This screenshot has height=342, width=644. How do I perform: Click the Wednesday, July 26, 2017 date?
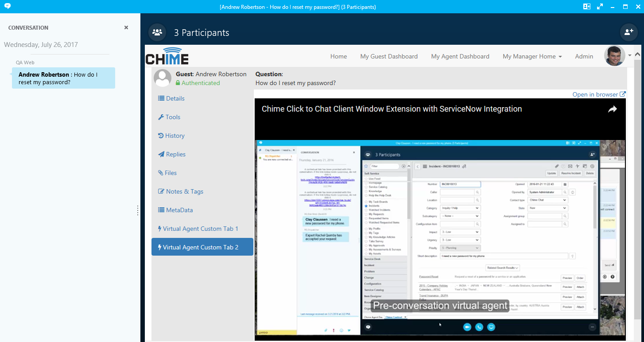[41, 45]
